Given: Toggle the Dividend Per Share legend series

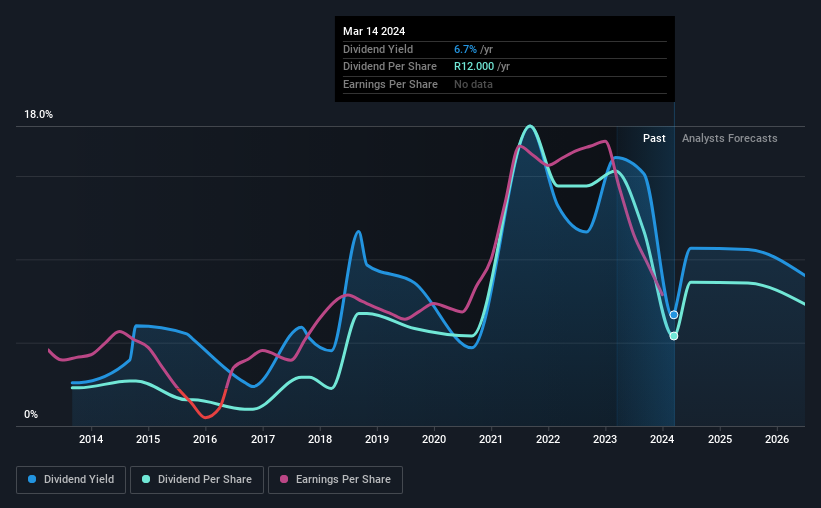Looking at the screenshot, I should tap(197, 480).
